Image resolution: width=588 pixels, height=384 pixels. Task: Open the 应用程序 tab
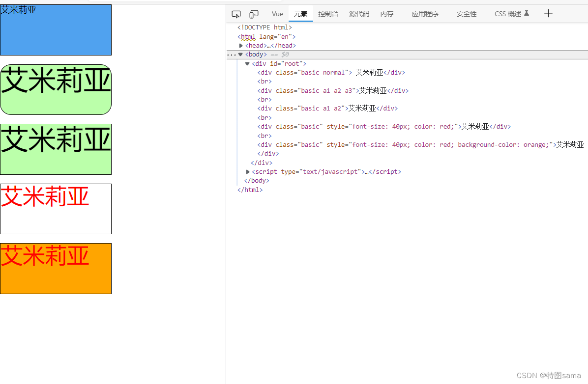tap(425, 14)
